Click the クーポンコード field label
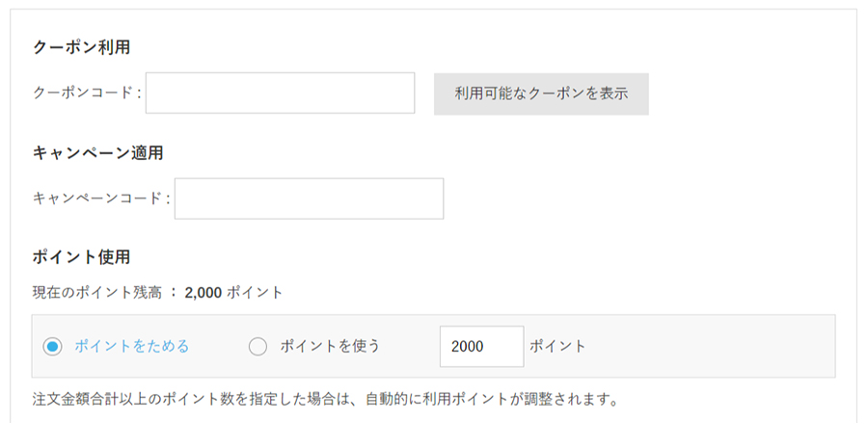Screen dimensions: 868x448 pyautogui.click(x=87, y=93)
